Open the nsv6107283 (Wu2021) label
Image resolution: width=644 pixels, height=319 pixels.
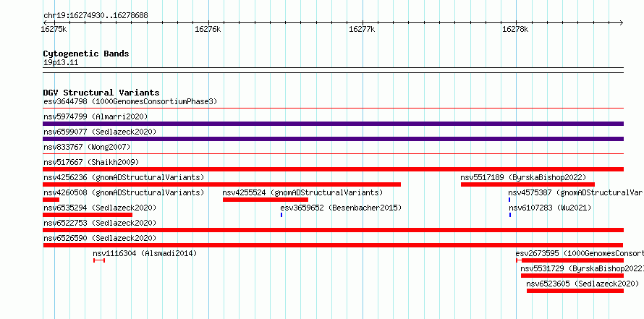tap(549, 208)
